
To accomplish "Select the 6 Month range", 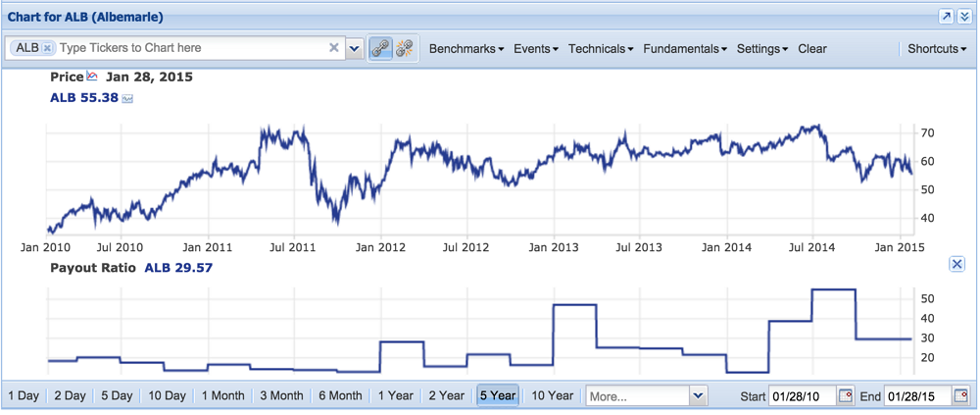I will [341, 395].
